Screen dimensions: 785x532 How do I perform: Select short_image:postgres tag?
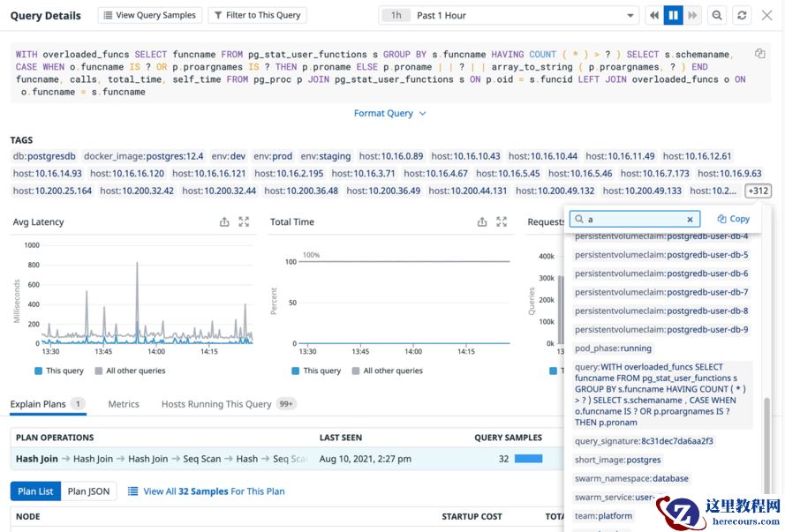(x=618, y=460)
